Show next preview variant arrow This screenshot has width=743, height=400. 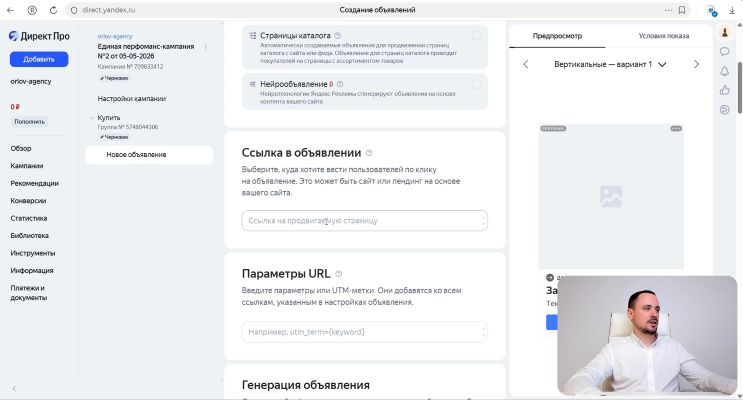pyautogui.click(x=696, y=64)
